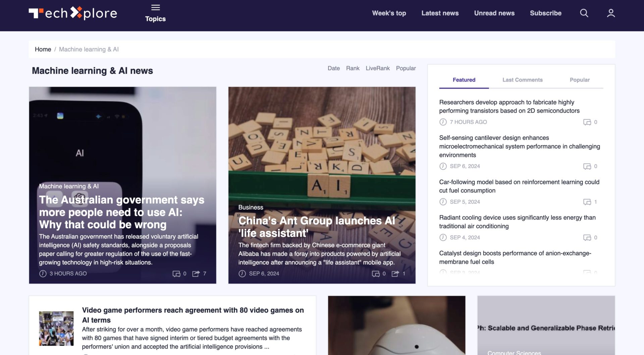Click comment icon for car-following model story

coord(587,202)
